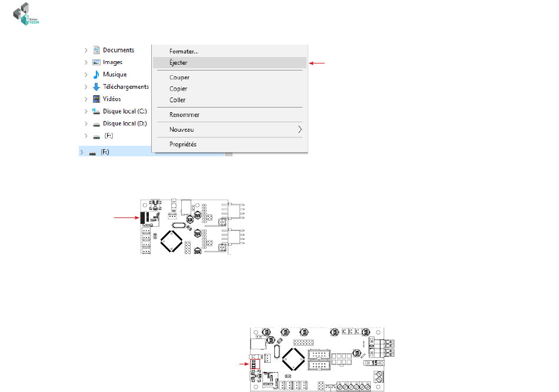Viewport: 559px width, 392px height.
Task: Select the Vidéos tree item label
Action: [112, 99]
